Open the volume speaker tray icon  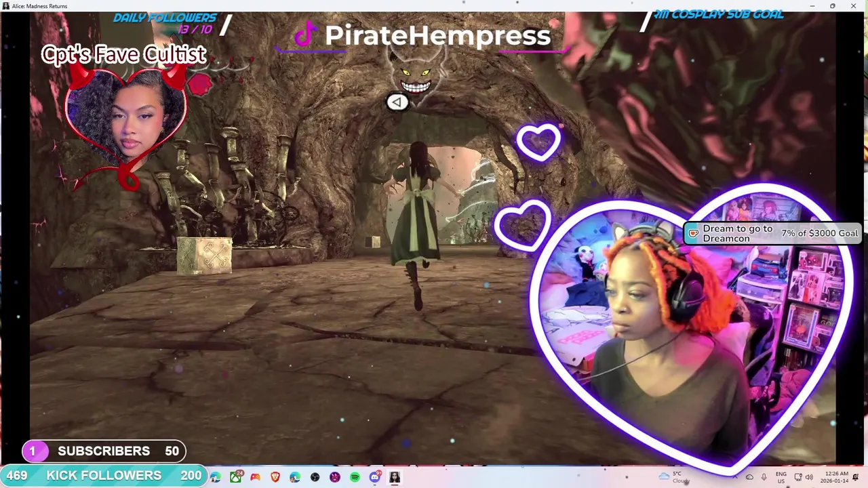pos(809,477)
